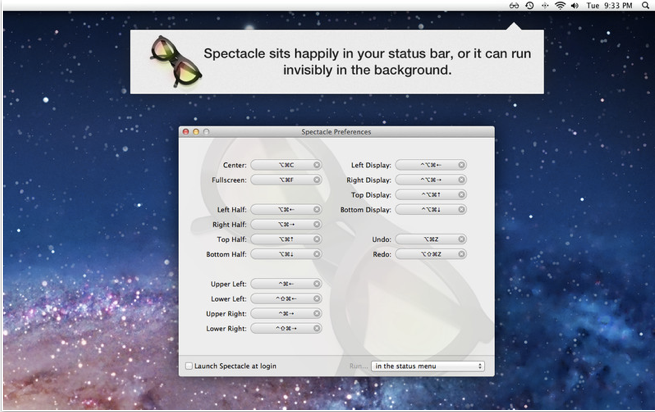The image size is (655, 412).
Task: Edit the Center shortcut field
Action: pos(286,165)
